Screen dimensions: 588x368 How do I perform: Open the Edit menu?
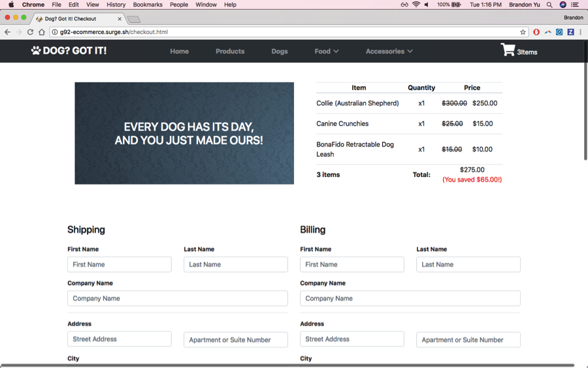point(73,5)
